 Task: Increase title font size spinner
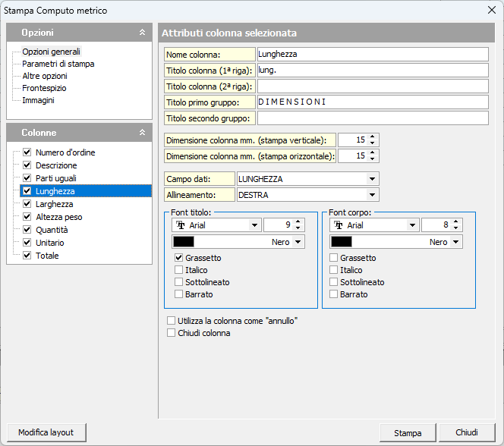[x=298, y=222]
